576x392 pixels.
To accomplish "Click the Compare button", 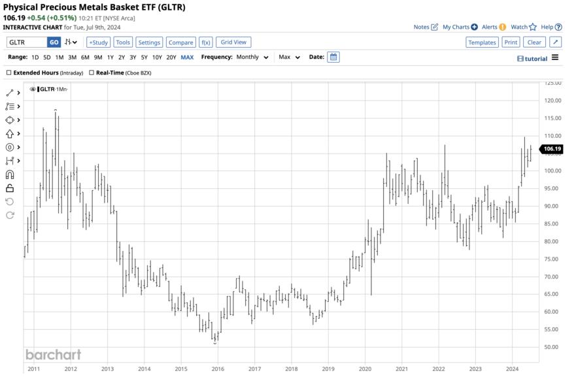I will click(180, 42).
